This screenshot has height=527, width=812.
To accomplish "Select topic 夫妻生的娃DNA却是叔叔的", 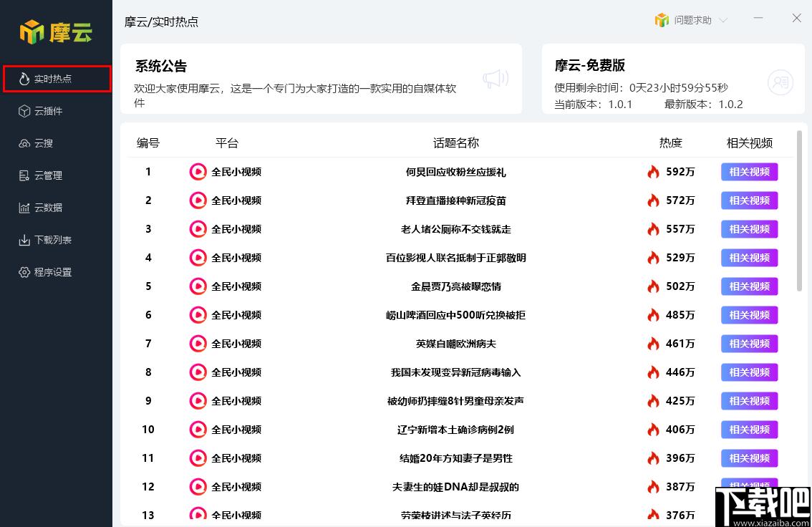I will pyautogui.click(x=455, y=487).
